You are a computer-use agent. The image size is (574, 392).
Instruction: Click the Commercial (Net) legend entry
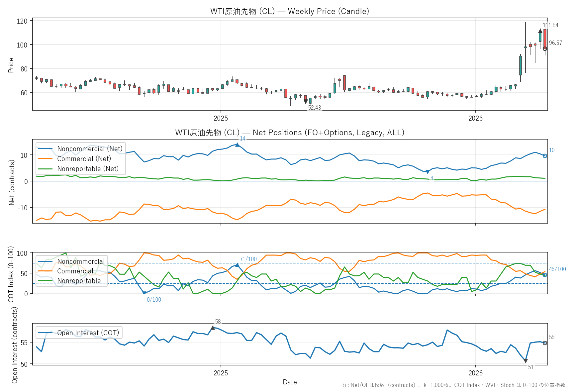(84, 159)
